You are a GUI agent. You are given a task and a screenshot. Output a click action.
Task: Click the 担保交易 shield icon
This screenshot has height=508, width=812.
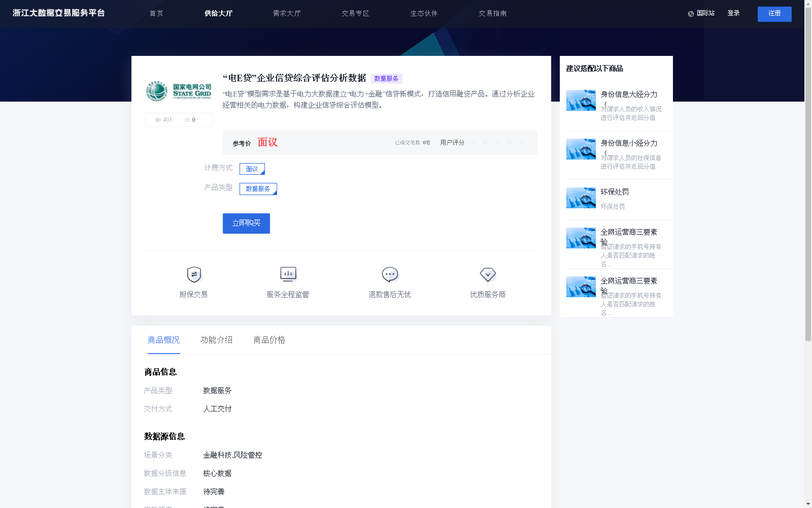click(194, 274)
